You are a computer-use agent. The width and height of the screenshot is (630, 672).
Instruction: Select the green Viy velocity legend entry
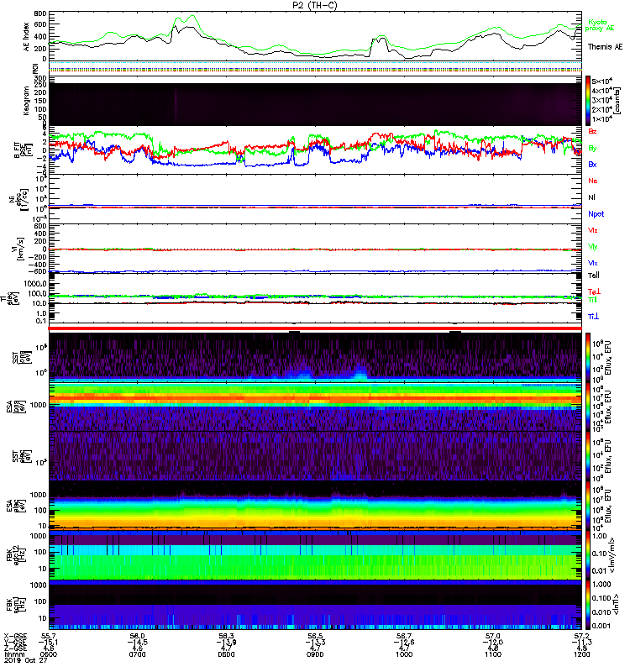tap(593, 247)
